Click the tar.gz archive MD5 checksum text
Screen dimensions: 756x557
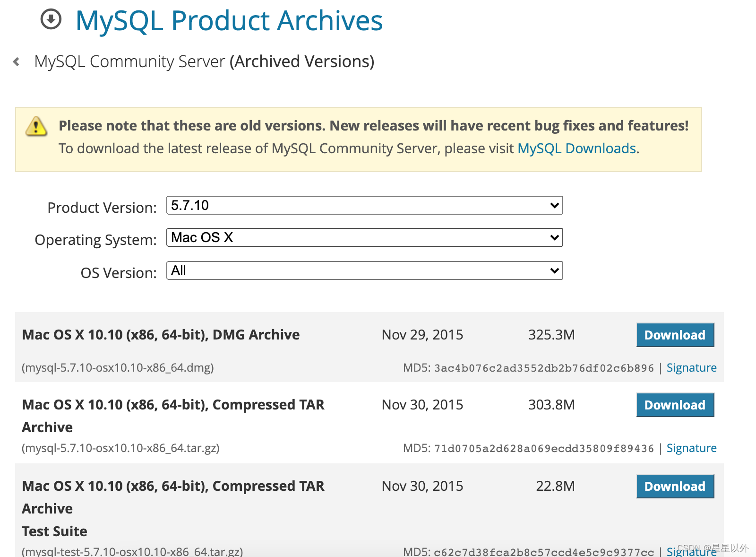543,449
